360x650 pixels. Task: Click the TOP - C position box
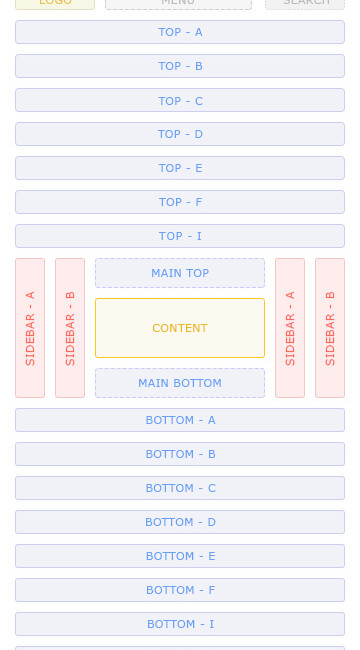(180, 100)
